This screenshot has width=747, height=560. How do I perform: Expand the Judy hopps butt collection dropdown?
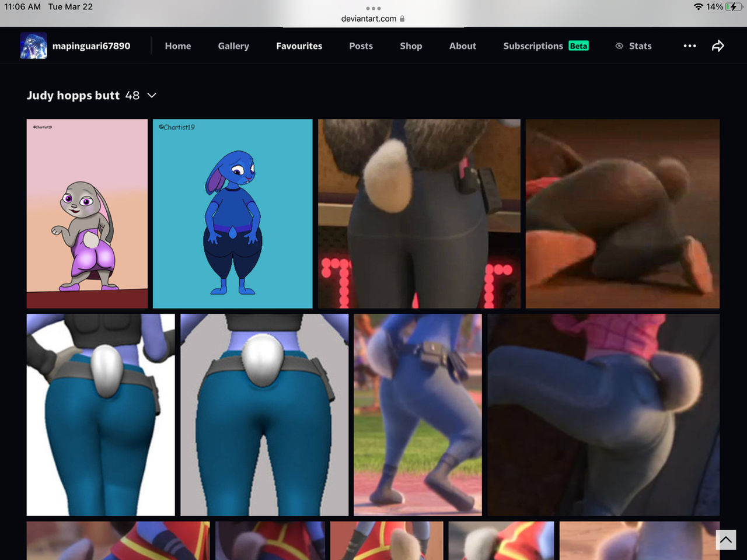(152, 95)
